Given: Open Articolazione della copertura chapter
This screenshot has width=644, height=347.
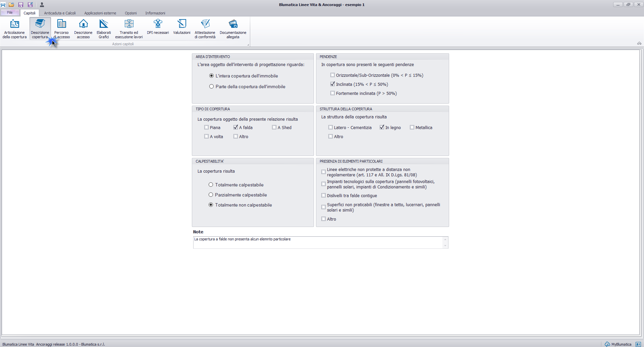Looking at the screenshot, I should 14,28.
